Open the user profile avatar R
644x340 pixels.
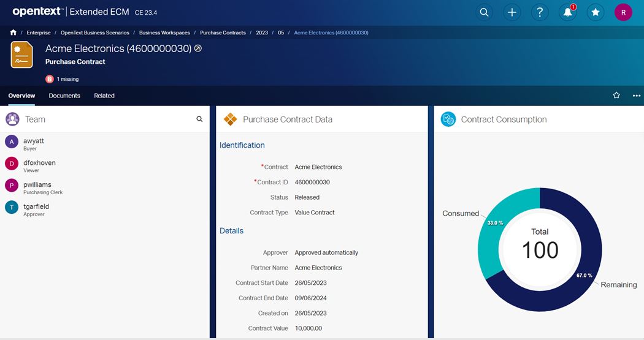[623, 12]
